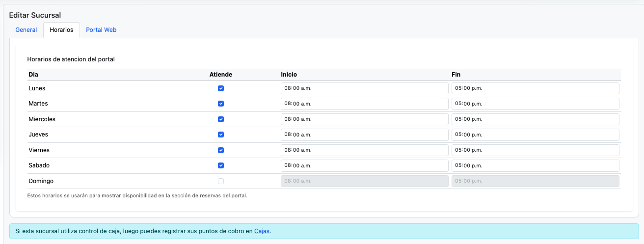Enable the Domingo Atiende checkbox

pos(221,181)
